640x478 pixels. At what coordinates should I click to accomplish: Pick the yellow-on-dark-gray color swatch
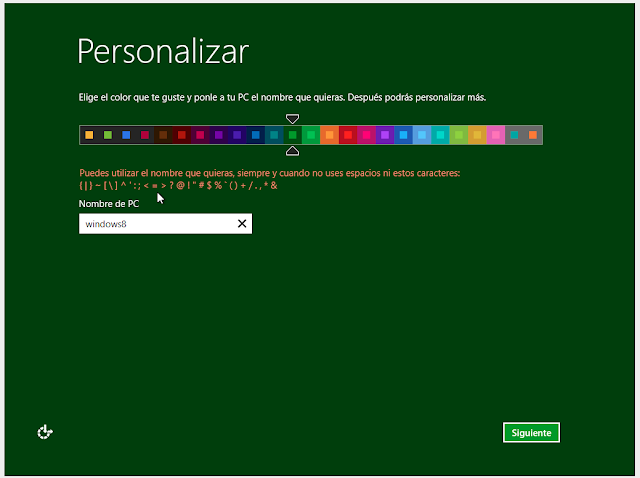89,135
